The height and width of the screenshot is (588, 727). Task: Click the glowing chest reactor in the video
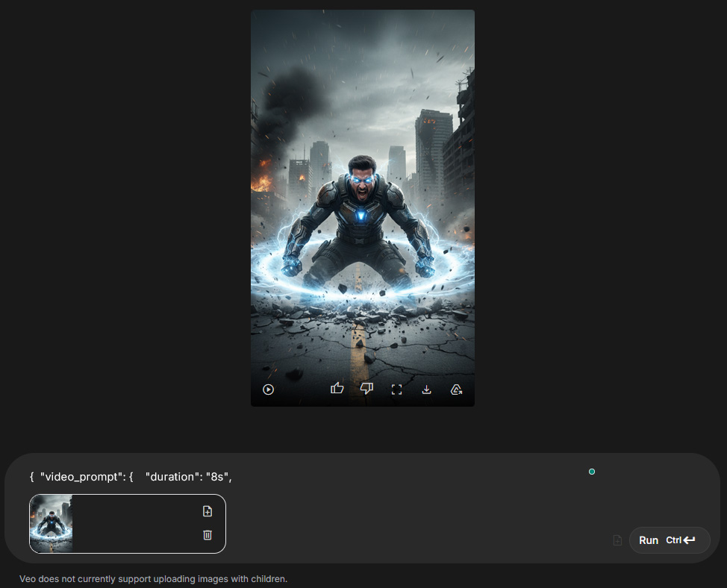pyautogui.click(x=362, y=216)
